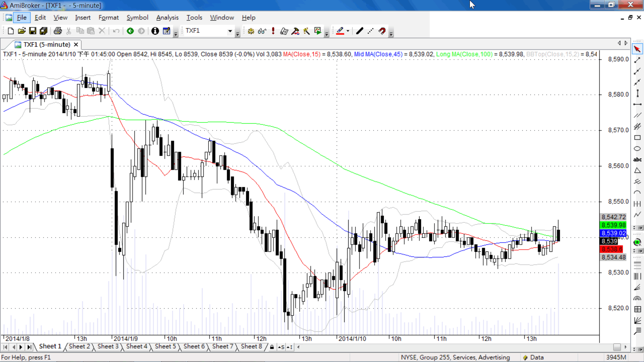This screenshot has height=362, width=644.
Task: Select the Gann fan tool
Action: pos(637,320)
